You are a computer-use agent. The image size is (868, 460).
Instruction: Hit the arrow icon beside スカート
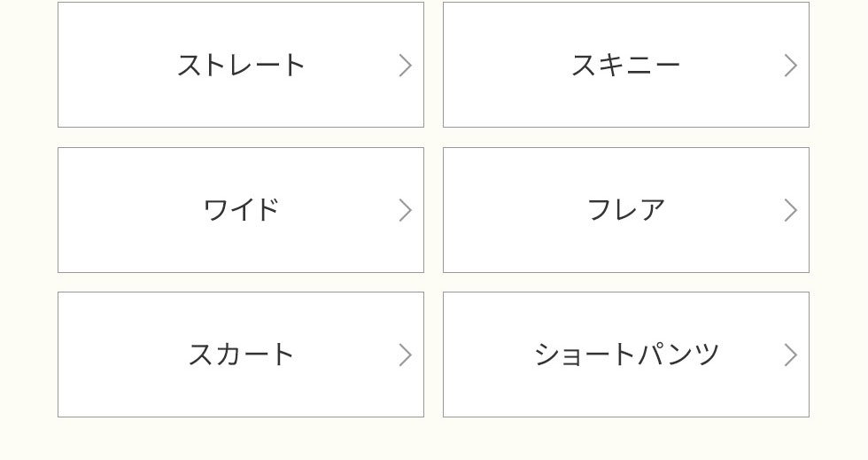405,355
